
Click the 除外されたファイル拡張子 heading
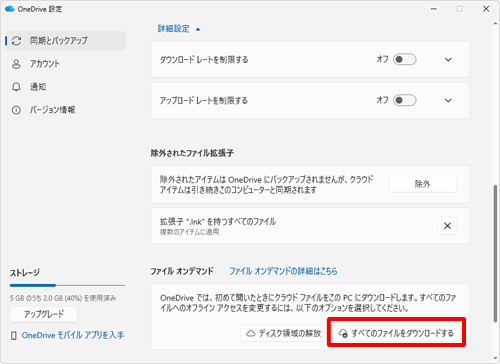192,153
